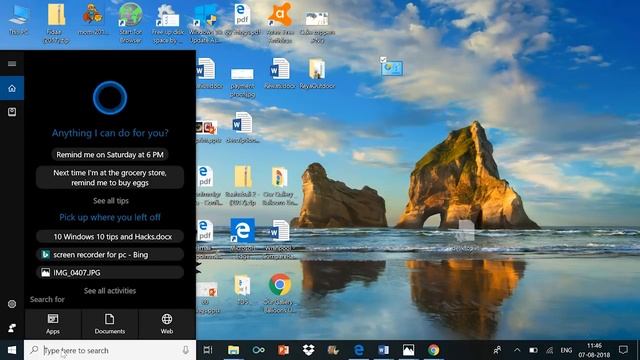This screenshot has height=360, width=640.
Task: Select the 'Free up disk space' shortcut
Action: (x=167, y=24)
